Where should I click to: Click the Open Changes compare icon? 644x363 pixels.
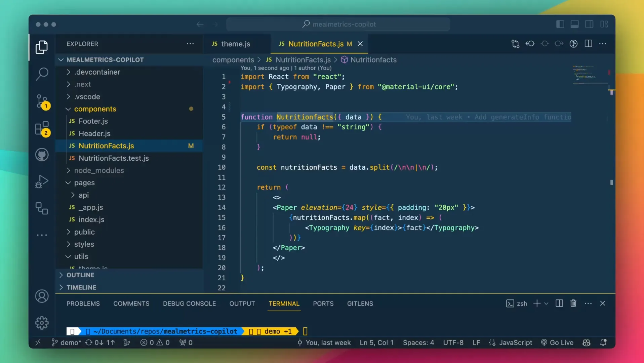coord(515,44)
